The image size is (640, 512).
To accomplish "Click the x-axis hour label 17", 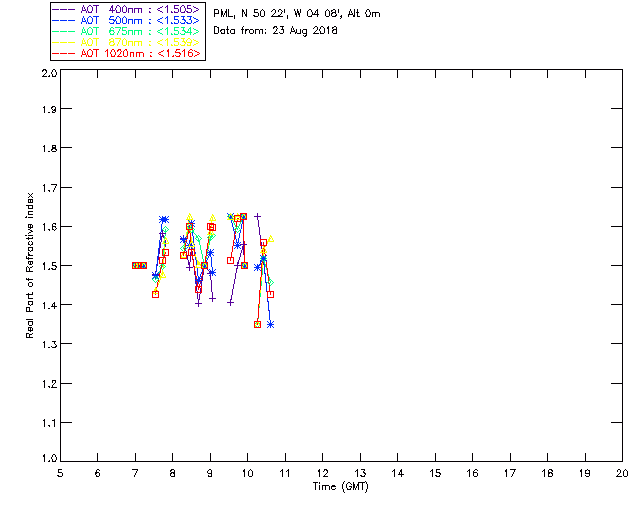I will pos(510,473).
